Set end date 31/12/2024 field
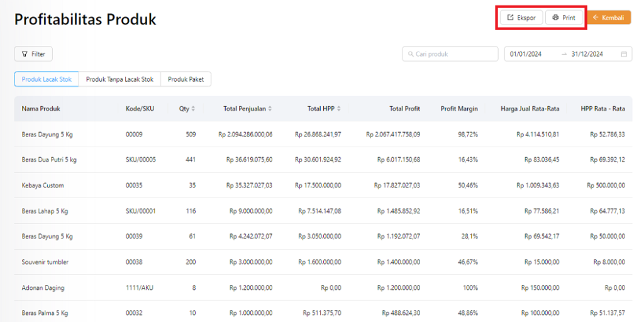Viewport: 644px width, 322px height. click(x=587, y=54)
